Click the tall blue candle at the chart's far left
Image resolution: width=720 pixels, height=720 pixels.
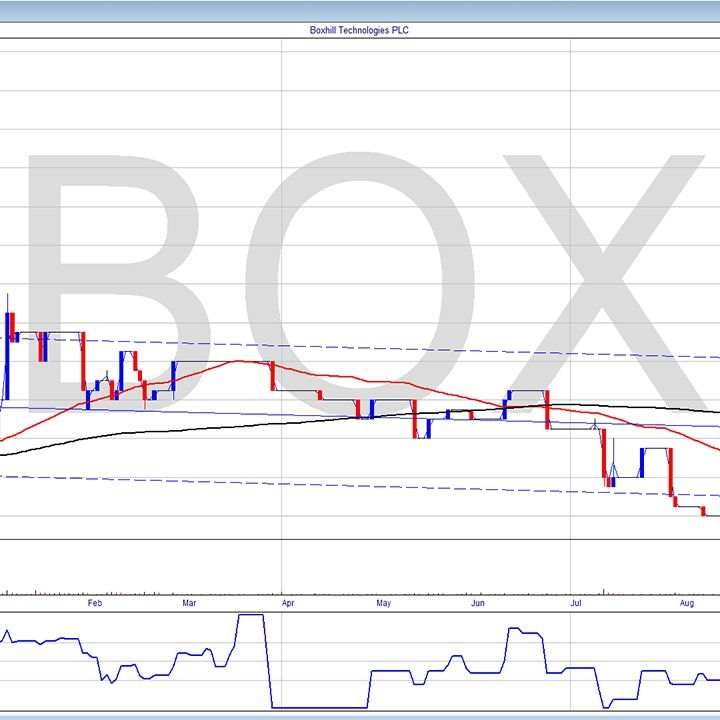pos(8,340)
